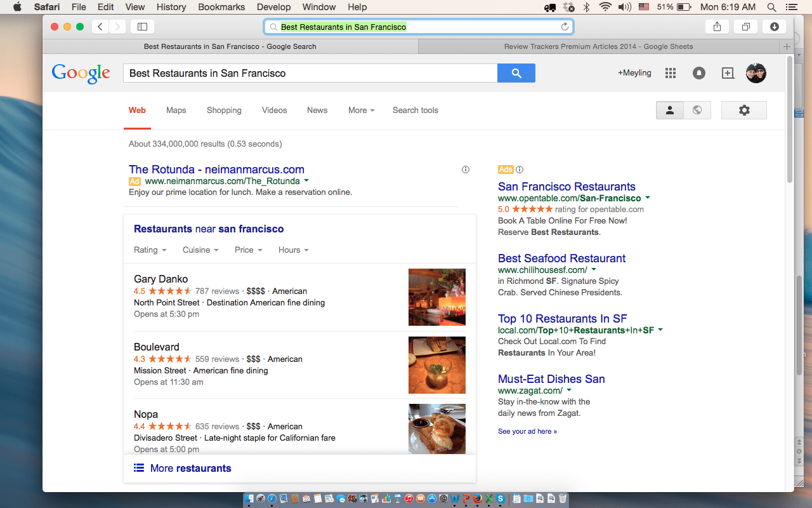The height and width of the screenshot is (508, 812).
Task: Open the Gary Danko restaurant listing
Action: tap(160, 279)
